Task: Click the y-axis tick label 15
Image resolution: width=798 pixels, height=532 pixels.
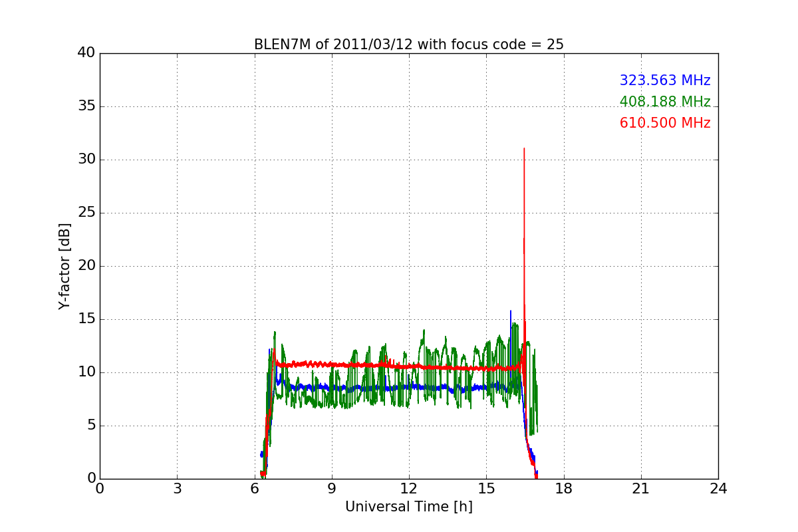Action: [x=87, y=319]
